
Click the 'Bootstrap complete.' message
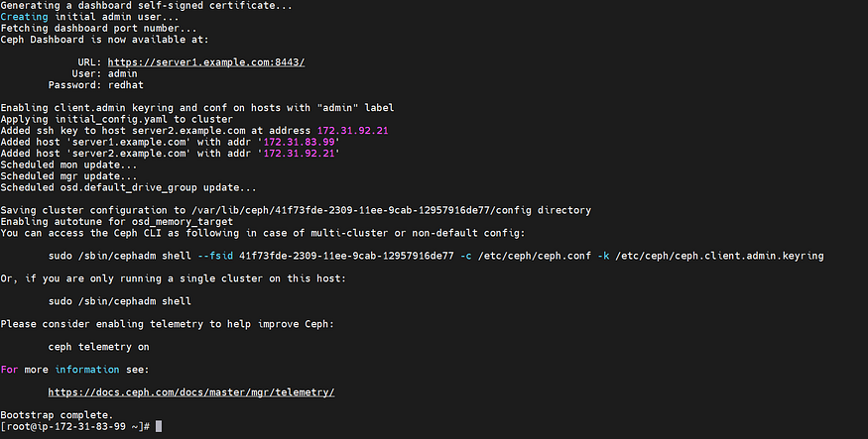(x=57, y=414)
